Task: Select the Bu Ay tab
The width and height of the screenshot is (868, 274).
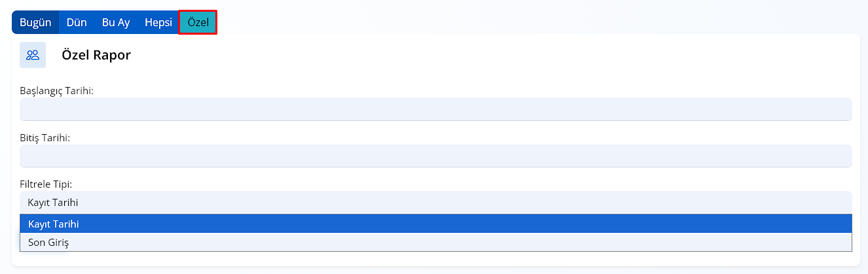Action: [116, 22]
